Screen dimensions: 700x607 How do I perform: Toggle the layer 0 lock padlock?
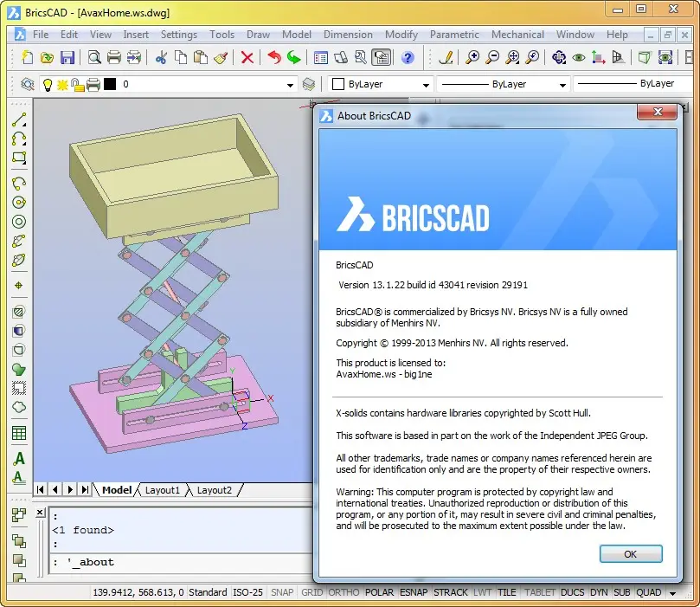(x=78, y=84)
